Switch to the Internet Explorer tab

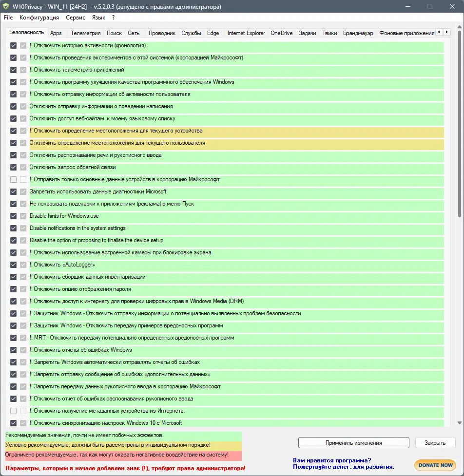246,33
